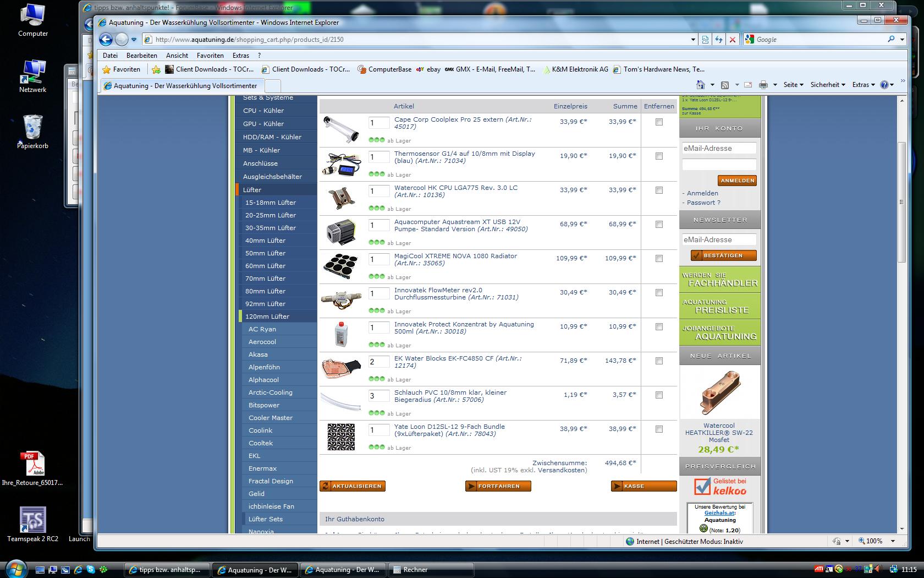Expand the Extras command bar dropdown
Image resolution: width=924 pixels, height=578 pixels.
coord(864,85)
